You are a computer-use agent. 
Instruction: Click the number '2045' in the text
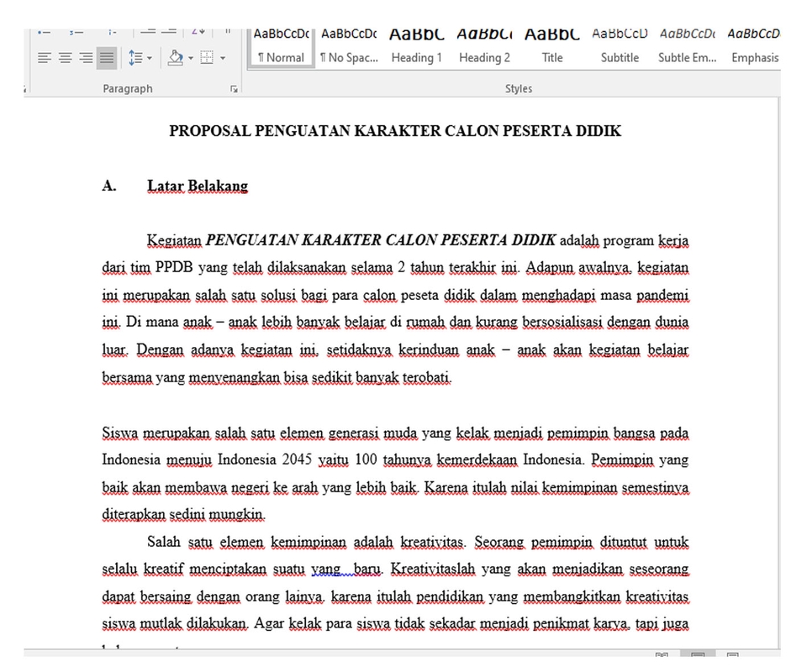tap(297, 459)
